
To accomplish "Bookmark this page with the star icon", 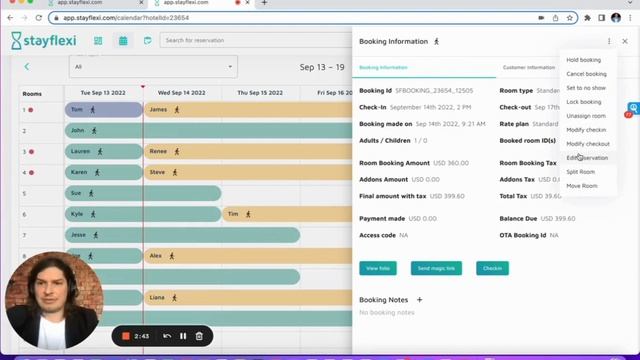I will pos(569,18).
